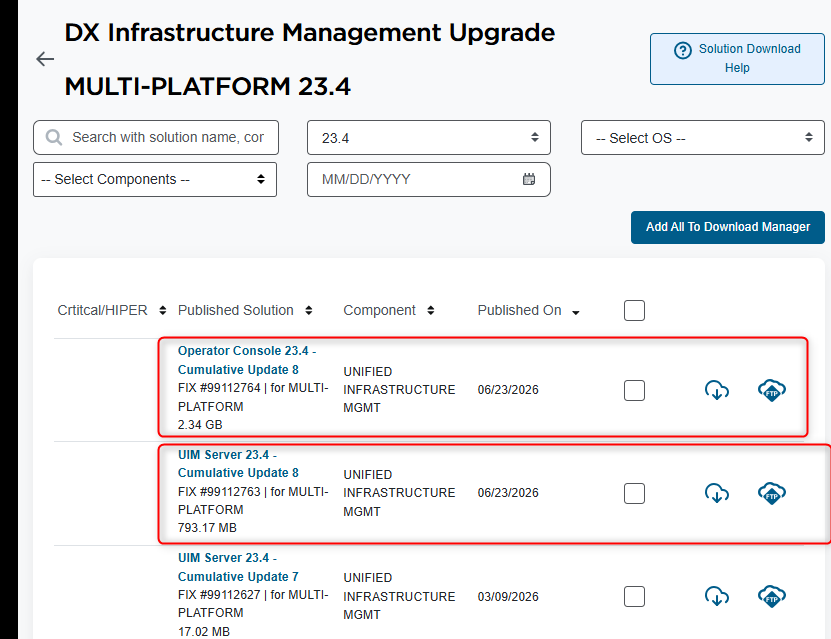Sort by Component column arrows
The width and height of the screenshot is (831, 639).
(x=431, y=310)
